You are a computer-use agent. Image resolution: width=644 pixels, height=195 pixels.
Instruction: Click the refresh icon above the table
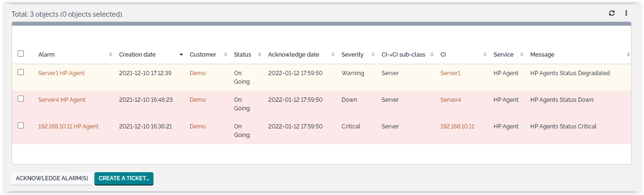point(612,13)
